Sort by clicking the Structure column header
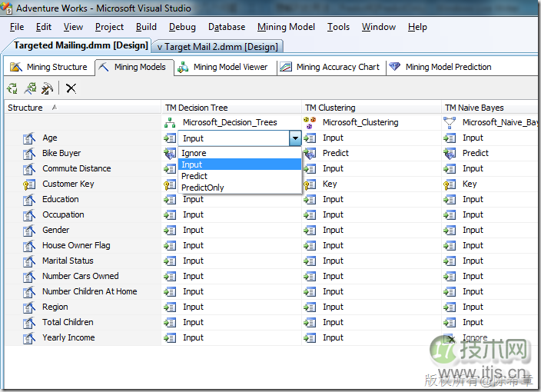This screenshot has width=541, height=392. coord(25,108)
